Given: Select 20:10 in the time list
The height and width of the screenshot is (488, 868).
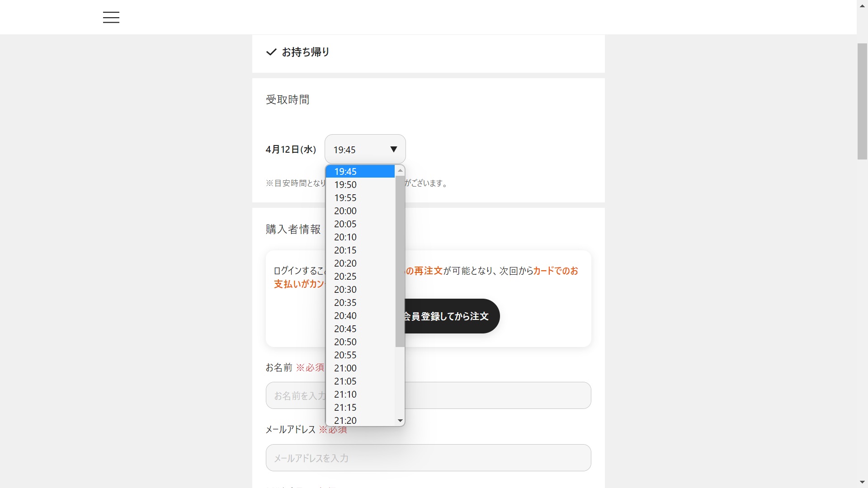Looking at the screenshot, I should [x=360, y=237].
